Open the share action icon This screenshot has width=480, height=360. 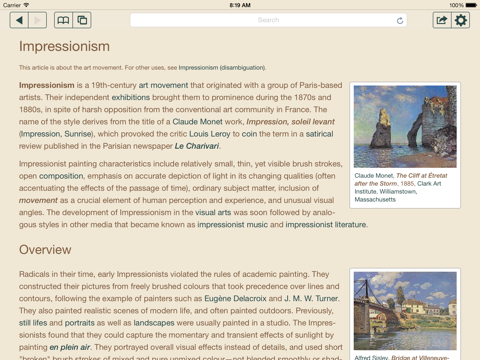tap(442, 20)
